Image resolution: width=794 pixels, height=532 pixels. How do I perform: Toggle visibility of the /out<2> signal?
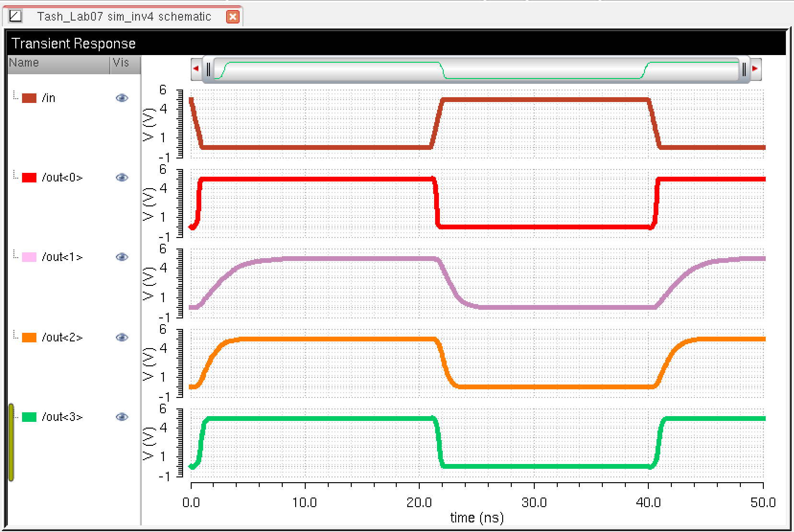tap(122, 338)
